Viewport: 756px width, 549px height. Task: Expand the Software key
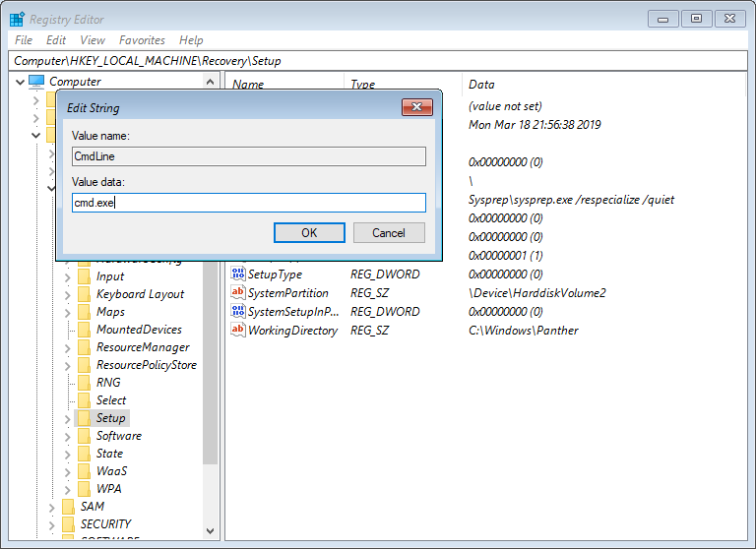pos(68,437)
